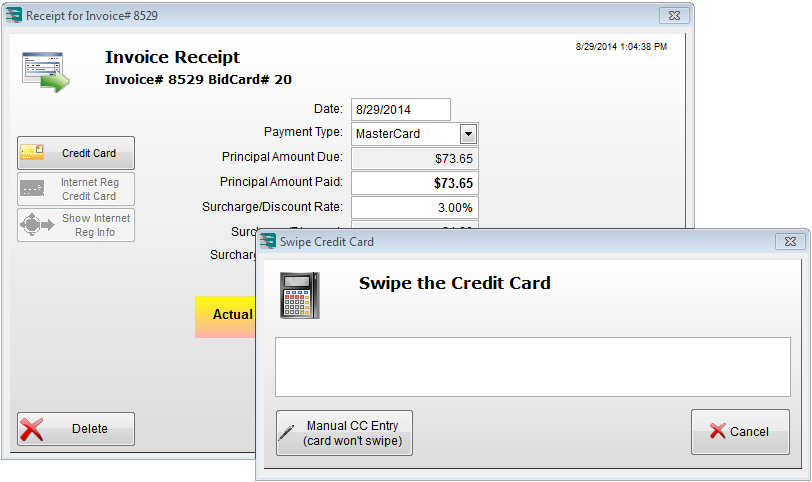Click the Internet Reg Credit Card button
Screen dimensions: 812x482
(76, 189)
